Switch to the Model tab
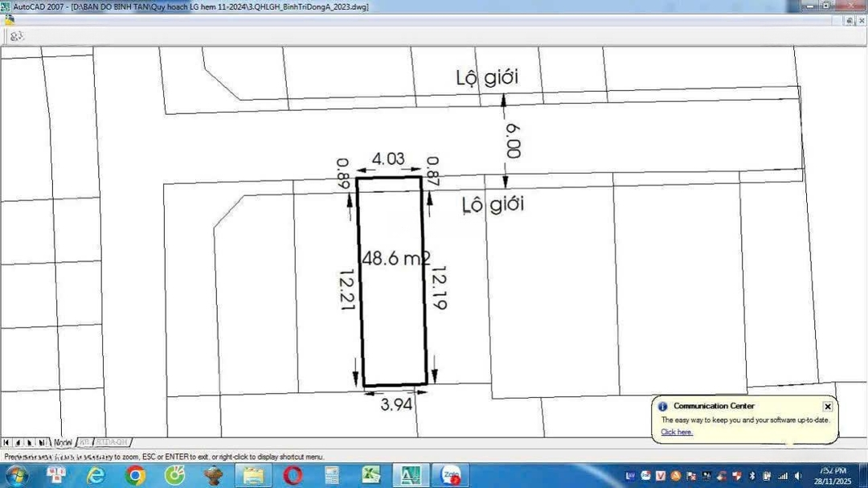The width and height of the screenshot is (868, 488). 63,442
